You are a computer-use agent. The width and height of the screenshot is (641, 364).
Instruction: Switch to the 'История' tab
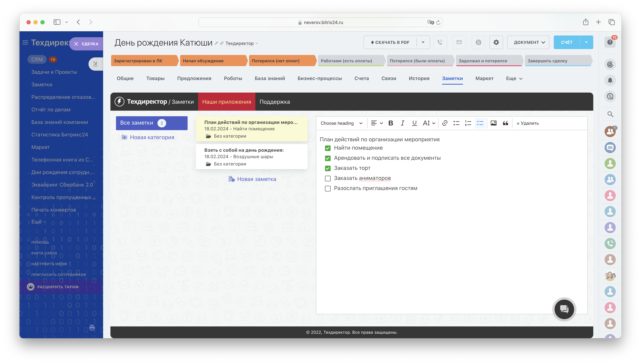point(419,78)
